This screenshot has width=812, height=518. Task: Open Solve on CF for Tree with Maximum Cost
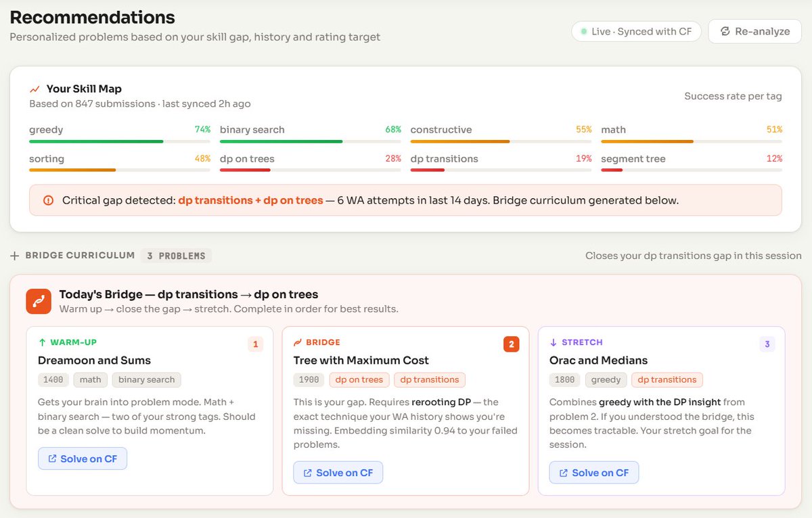click(x=338, y=473)
